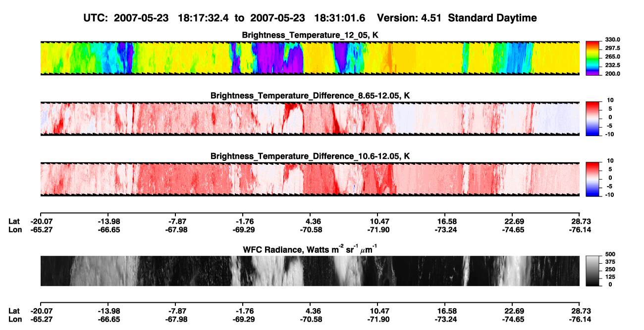Viewport: 644px width, 330px height.
Task: Click longitude -73.24 on the bottom axis
Action: 446,319
